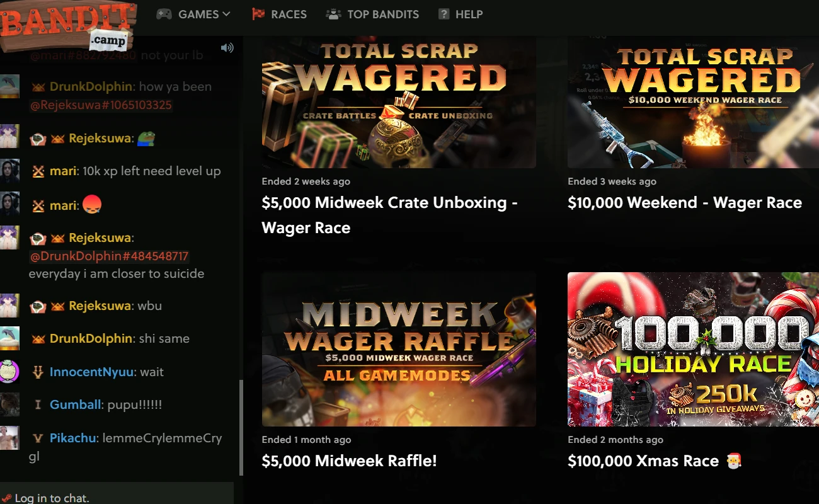
Task: Mute chat sounds with speaker icon
Action: point(227,48)
